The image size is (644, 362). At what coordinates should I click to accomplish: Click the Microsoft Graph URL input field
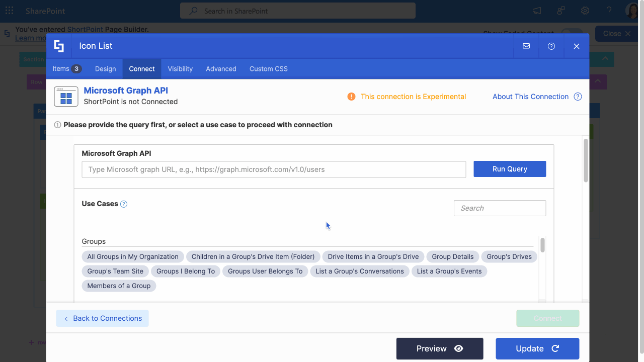click(x=274, y=169)
